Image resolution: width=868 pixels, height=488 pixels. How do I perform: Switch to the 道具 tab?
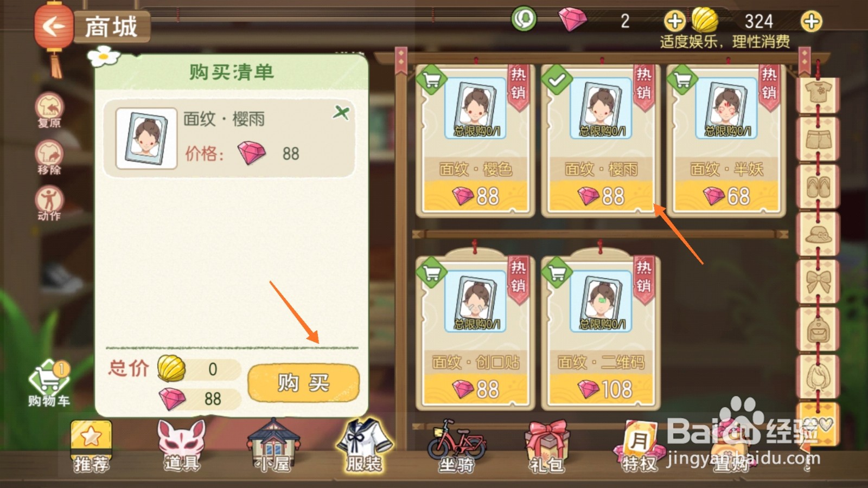pyautogui.click(x=182, y=446)
